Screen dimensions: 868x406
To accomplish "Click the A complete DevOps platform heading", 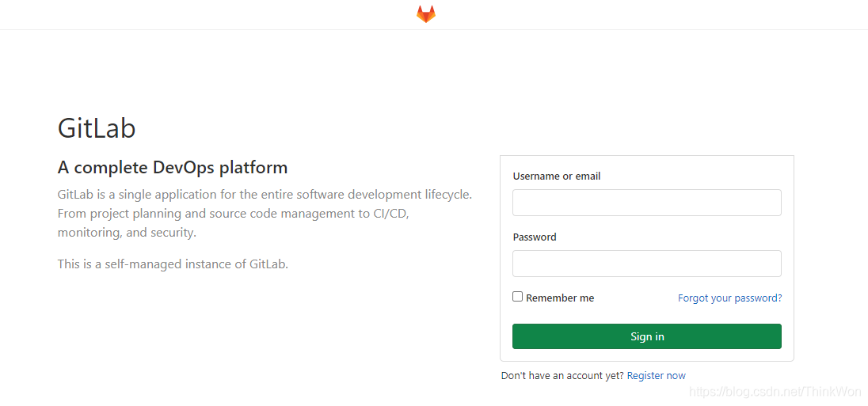I will 172,167.
